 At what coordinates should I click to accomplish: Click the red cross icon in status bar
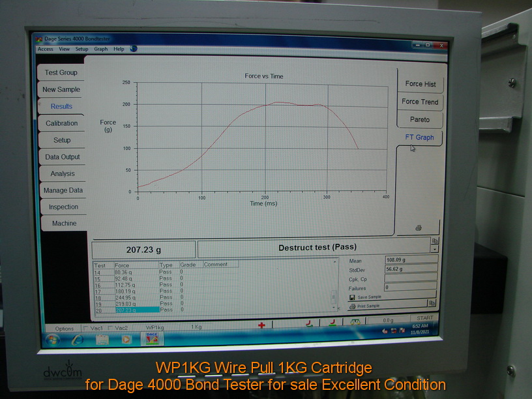pos(261,325)
